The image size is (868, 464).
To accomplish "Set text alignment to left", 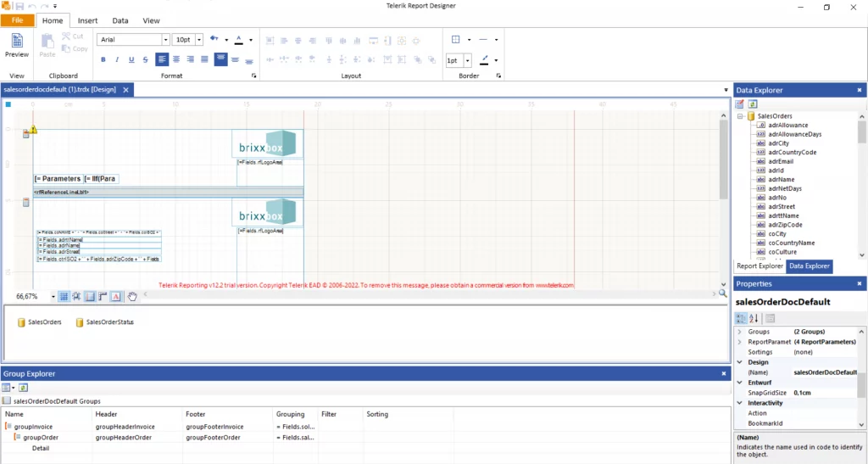I will coord(162,59).
